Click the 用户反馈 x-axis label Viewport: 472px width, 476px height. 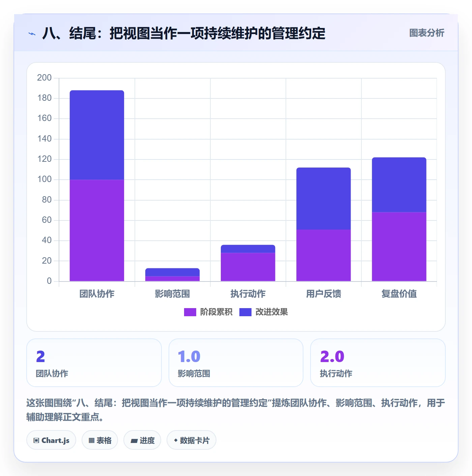click(323, 294)
